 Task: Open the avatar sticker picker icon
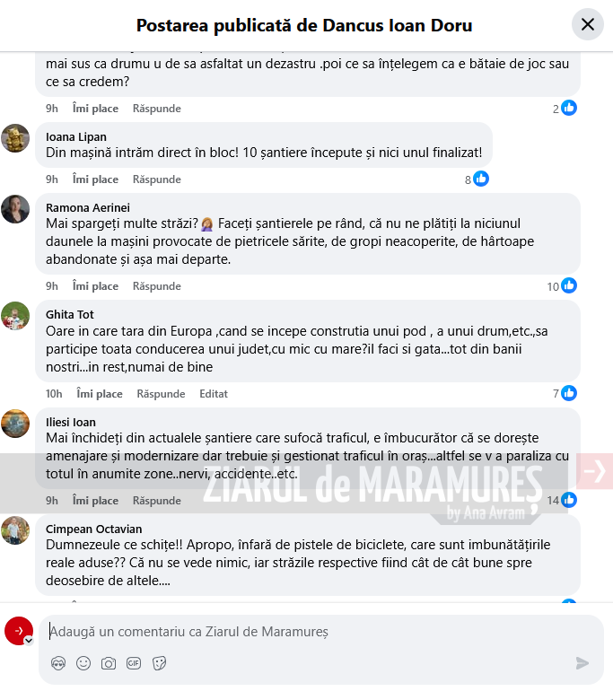click(58, 663)
